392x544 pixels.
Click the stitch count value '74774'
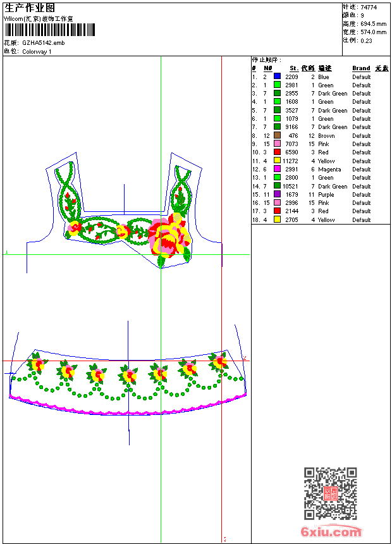(369, 8)
